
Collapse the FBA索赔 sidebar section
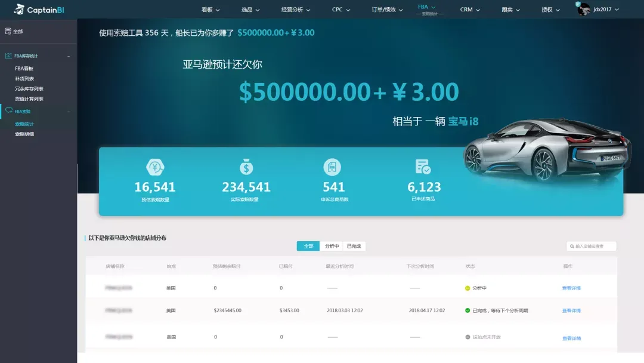[x=69, y=112]
